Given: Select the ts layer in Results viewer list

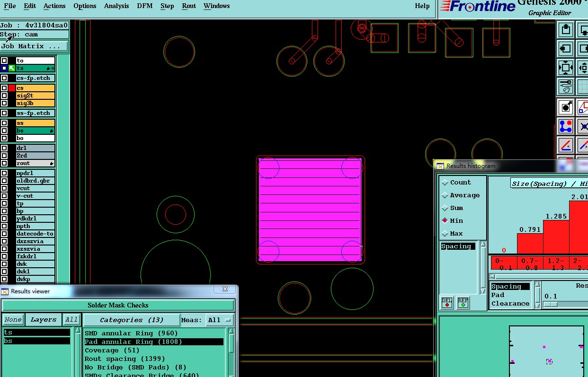Looking at the screenshot, I should coord(37,333).
